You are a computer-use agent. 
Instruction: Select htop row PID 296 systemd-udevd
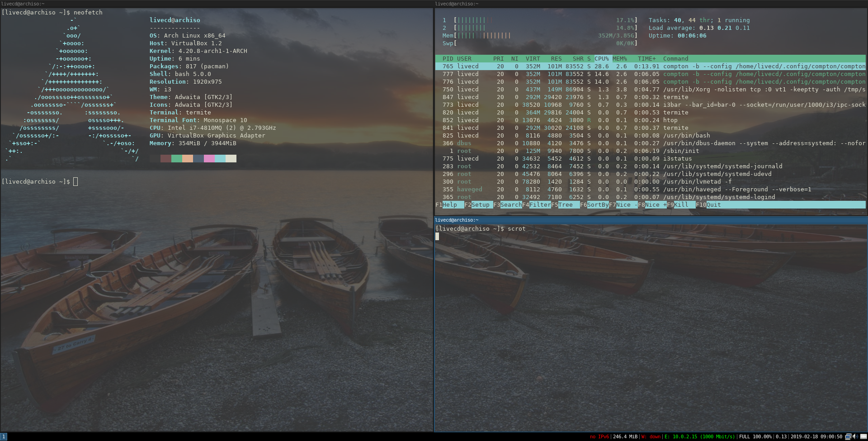click(x=651, y=174)
